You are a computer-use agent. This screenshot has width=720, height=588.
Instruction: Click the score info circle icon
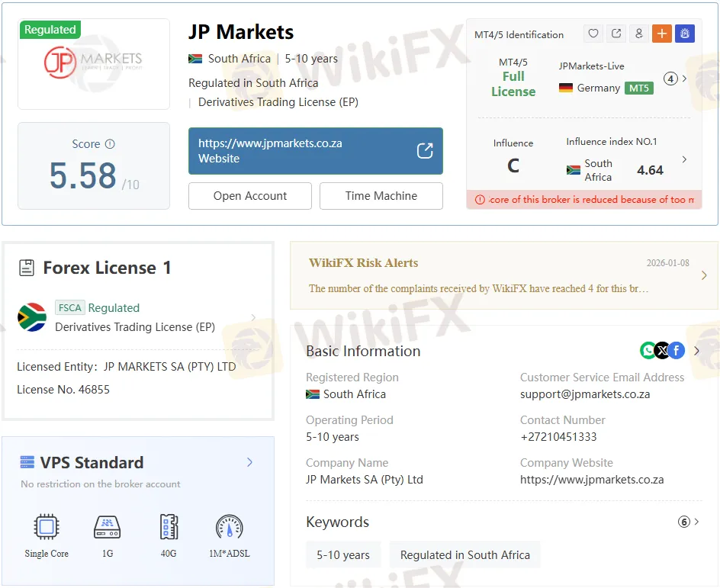point(110,144)
